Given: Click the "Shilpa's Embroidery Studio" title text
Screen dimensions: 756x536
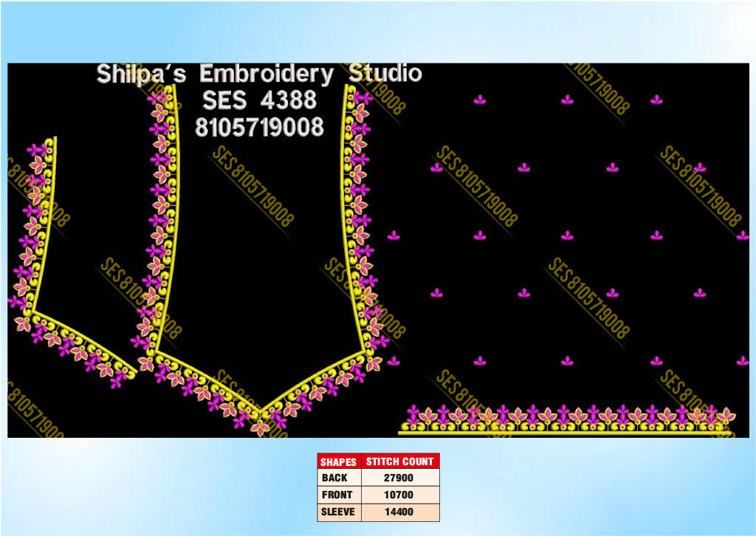Looking at the screenshot, I should click(x=259, y=75).
